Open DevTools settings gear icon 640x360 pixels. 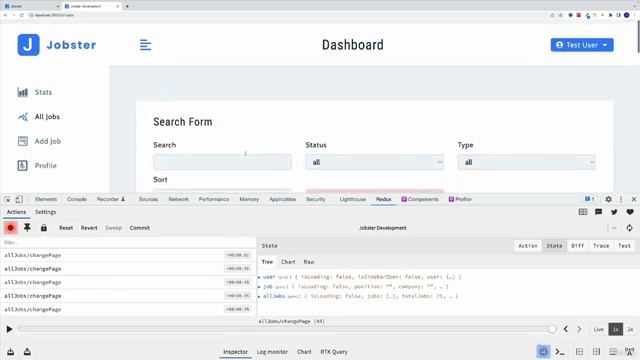[608, 199]
